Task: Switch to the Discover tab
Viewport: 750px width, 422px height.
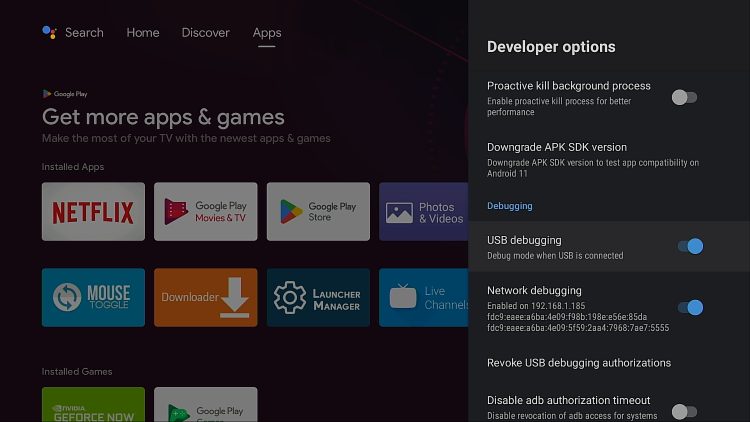Action: 206,33
